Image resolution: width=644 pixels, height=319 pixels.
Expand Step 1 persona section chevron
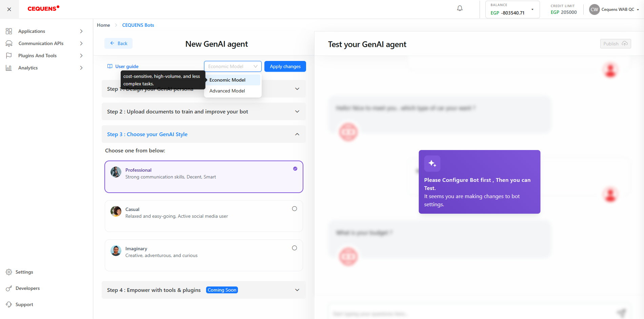pyautogui.click(x=297, y=89)
